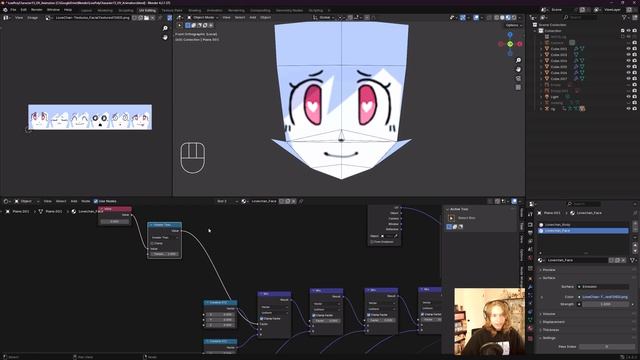Select the tweak tool icon in 3D viewport
640x360 pixels.
(180, 25)
